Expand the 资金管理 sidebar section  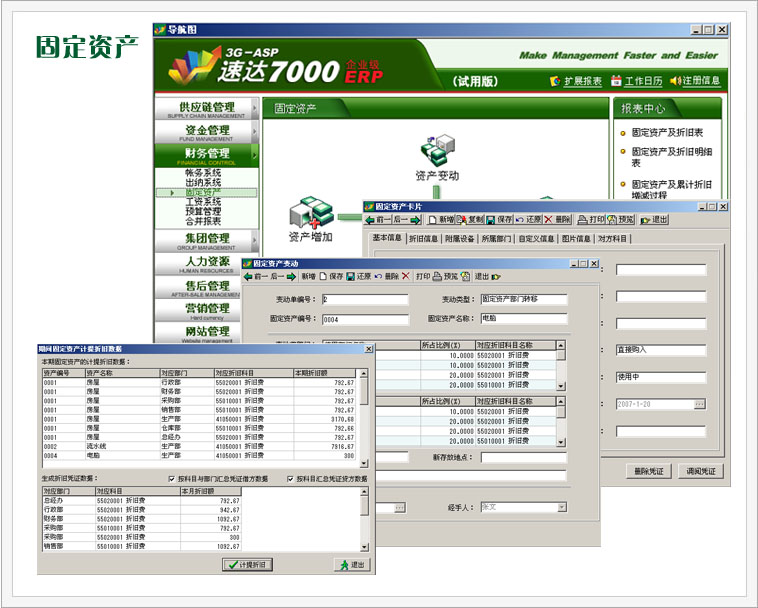coord(207,132)
